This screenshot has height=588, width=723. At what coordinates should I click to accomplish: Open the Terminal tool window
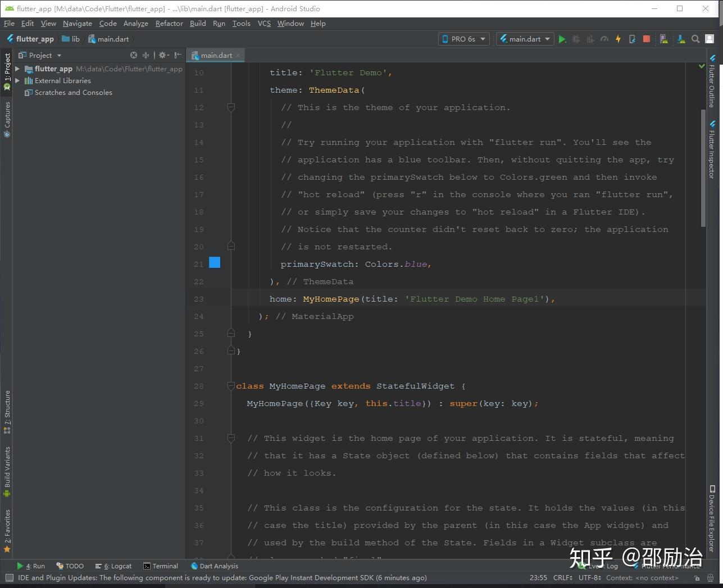click(161, 566)
